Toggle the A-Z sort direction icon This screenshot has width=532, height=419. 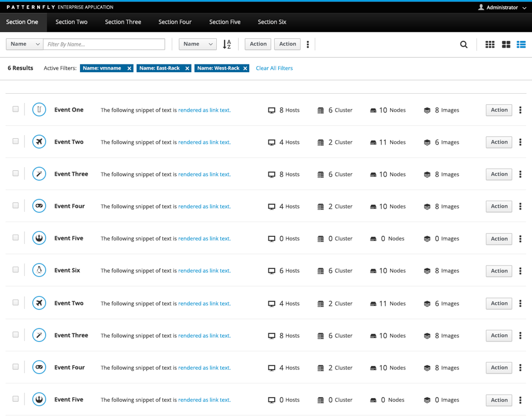(x=227, y=44)
